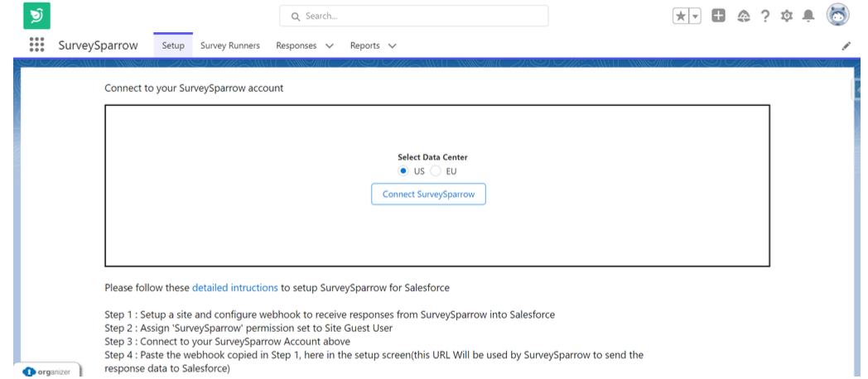Select the US data center option
Screen dimensions: 868x379
[x=403, y=171]
